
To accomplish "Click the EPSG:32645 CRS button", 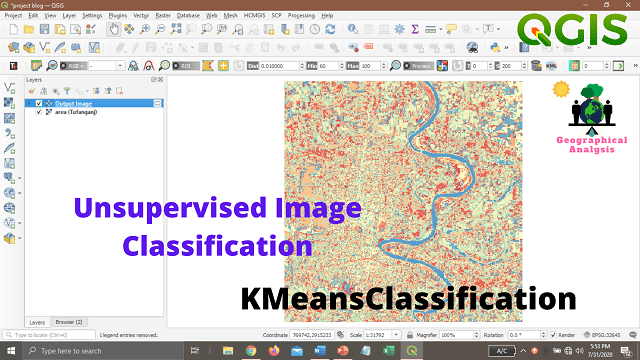I will point(602,335).
